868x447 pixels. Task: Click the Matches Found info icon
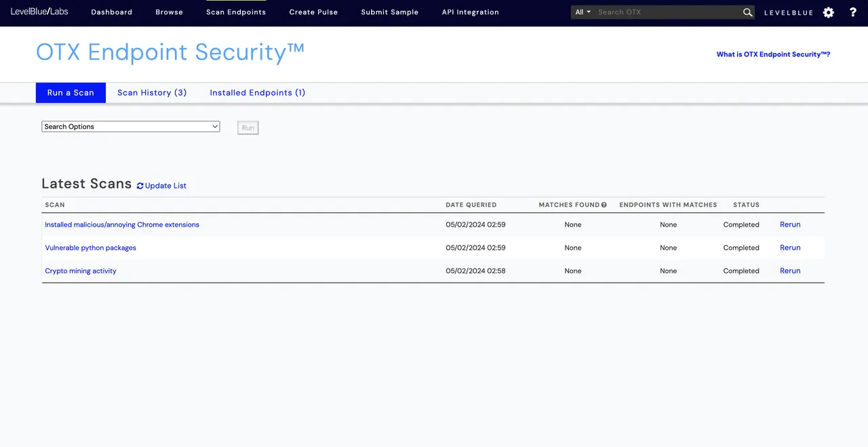(604, 205)
